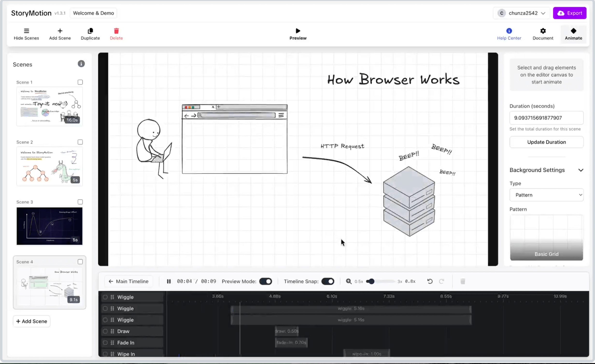Check the Scene 2 checkbox
This screenshot has width=595, height=364.
(80, 142)
